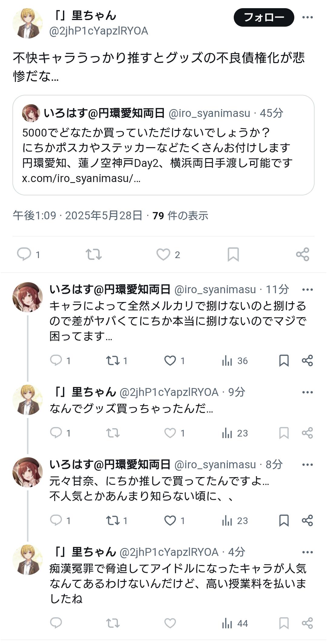Viewport: 327px width, 644px height.
Task: Reply to the main post
Action: tap(24, 254)
